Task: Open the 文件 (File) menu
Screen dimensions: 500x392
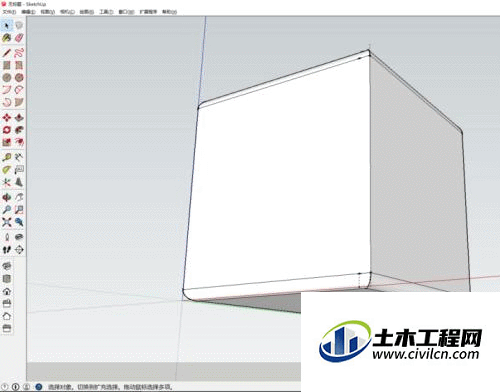Action: pos(9,12)
